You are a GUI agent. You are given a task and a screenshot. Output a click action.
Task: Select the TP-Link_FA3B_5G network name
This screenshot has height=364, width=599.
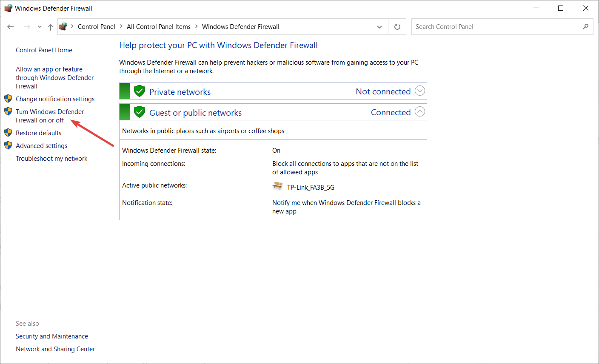coord(311,188)
